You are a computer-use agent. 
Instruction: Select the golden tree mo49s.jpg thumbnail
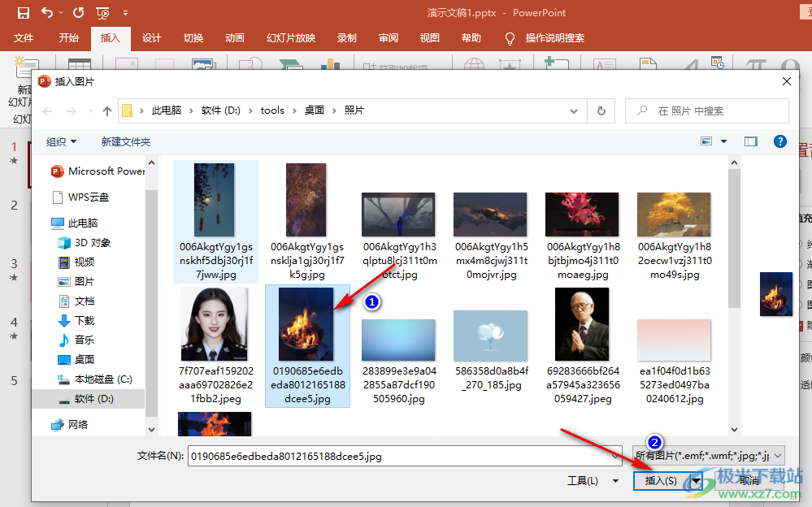[x=674, y=214]
